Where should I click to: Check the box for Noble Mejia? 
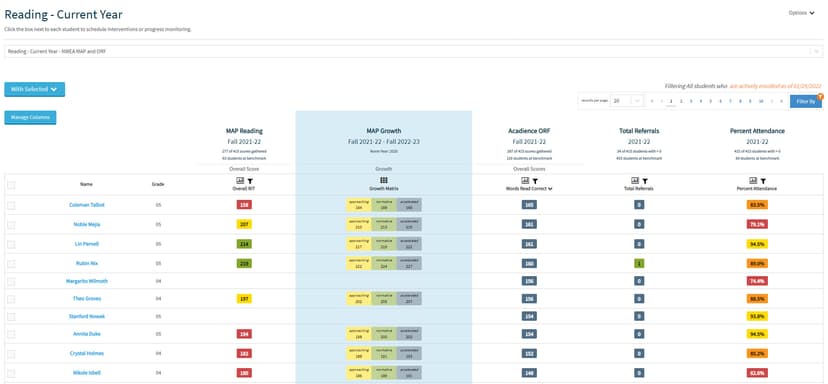[x=12, y=224]
